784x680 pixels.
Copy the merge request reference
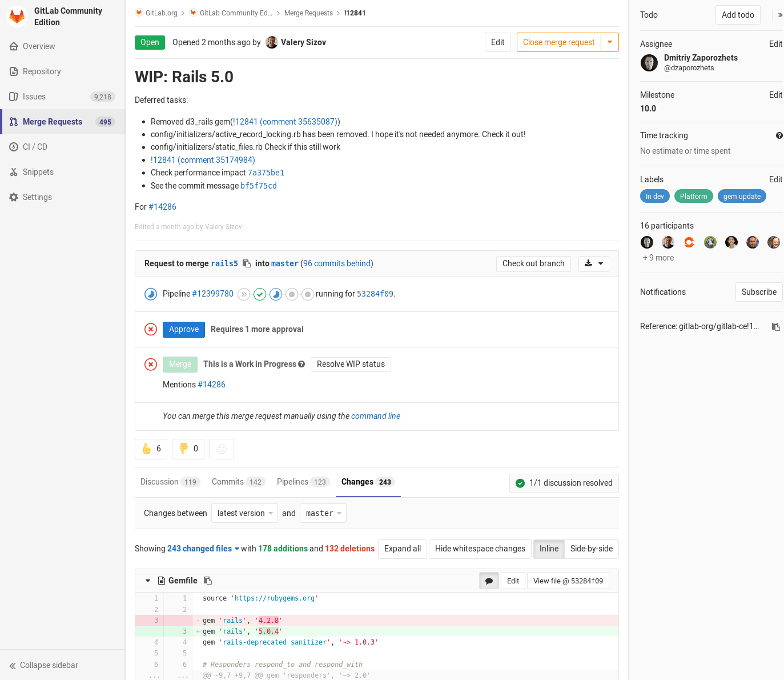(775, 326)
